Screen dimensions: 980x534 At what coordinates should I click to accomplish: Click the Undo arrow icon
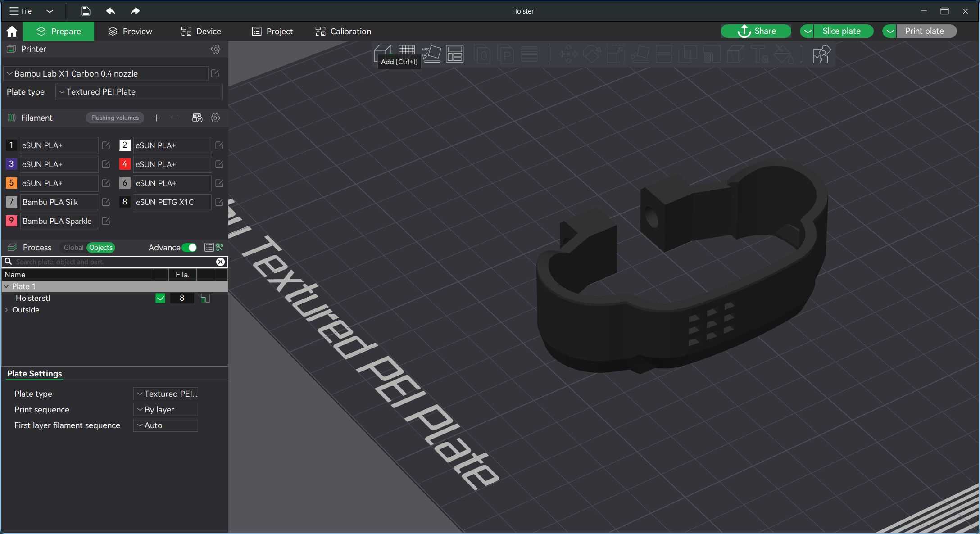(110, 11)
